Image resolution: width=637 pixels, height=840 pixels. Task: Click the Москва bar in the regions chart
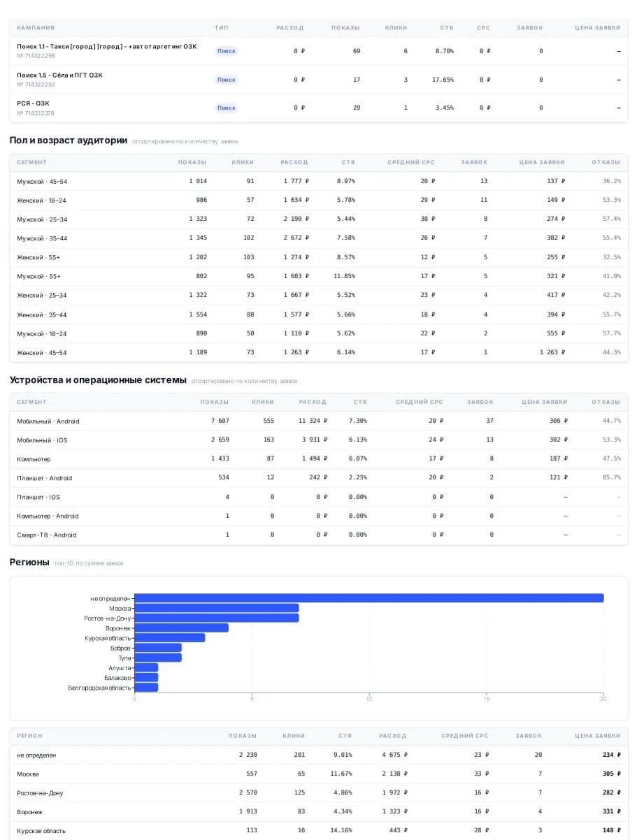click(216, 608)
